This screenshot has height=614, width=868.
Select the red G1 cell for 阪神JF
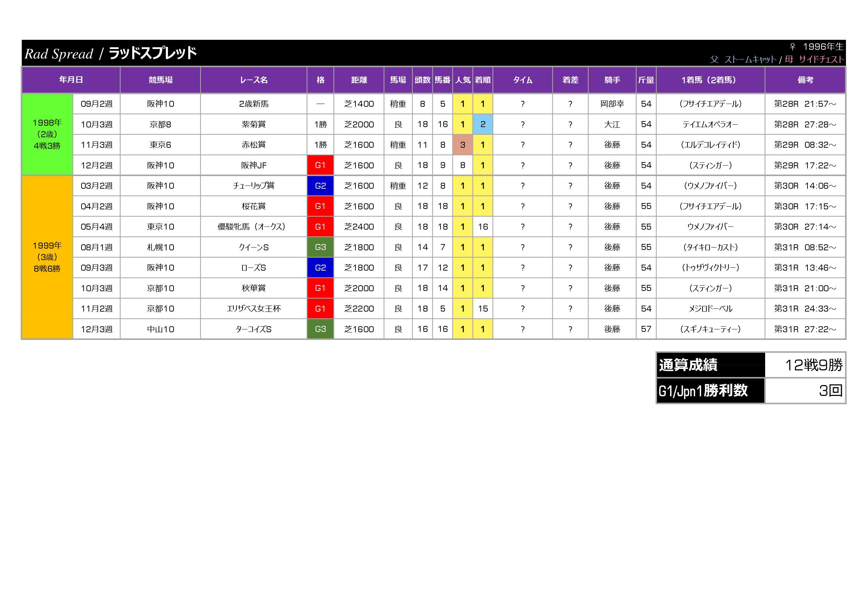pyautogui.click(x=320, y=165)
